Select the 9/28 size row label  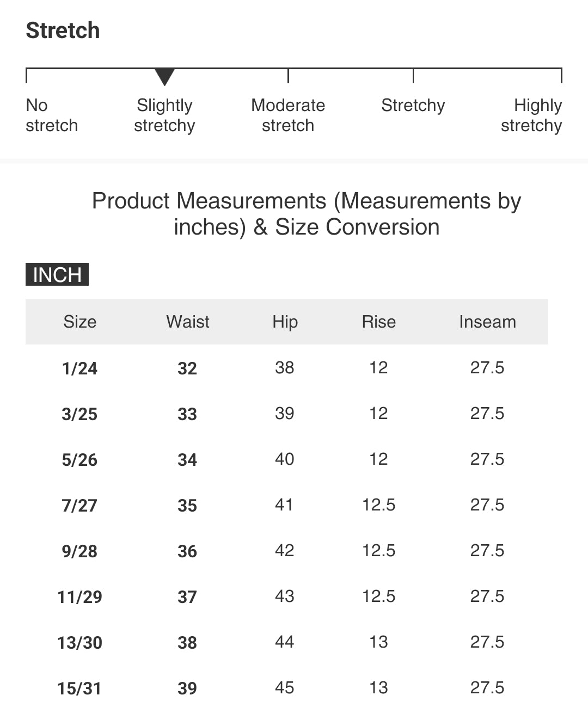[x=79, y=551]
